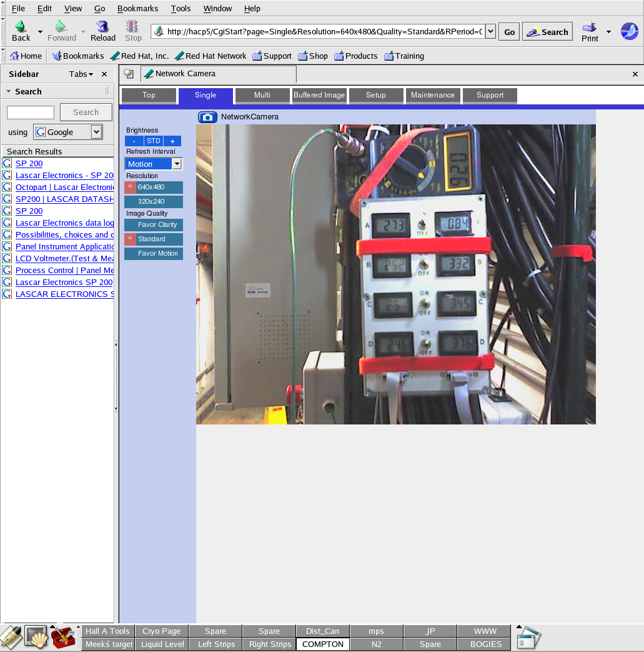This screenshot has width=644, height=652.
Task: Open the Setup tab
Action: (x=376, y=95)
